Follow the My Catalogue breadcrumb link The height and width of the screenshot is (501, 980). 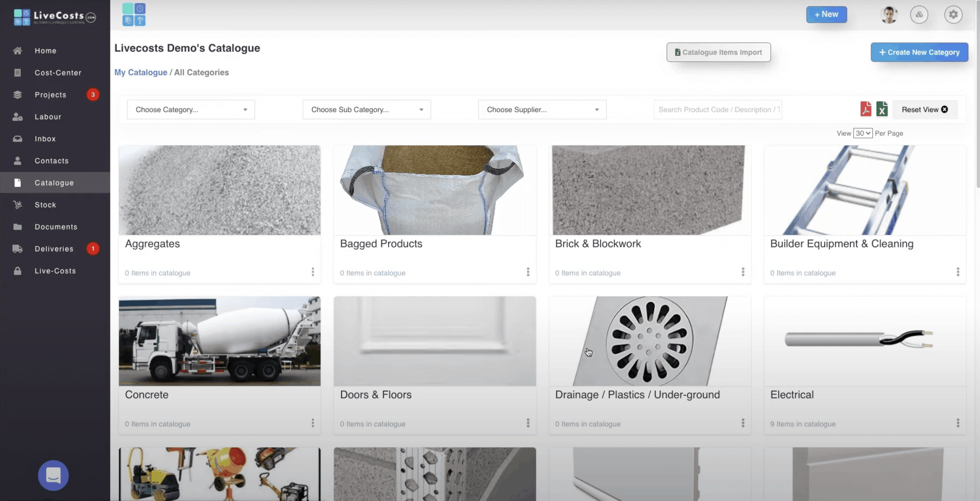pos(141,72)
